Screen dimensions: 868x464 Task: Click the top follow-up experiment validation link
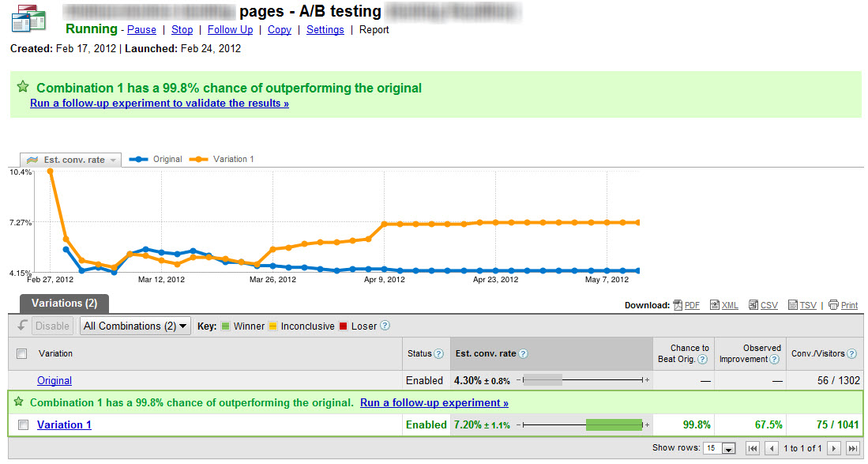pyautogui.click(x=159, y=104)
